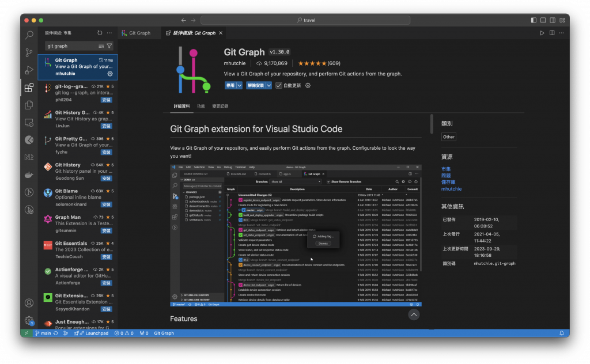Synchronize changes in the status bar

click(56, 333)
